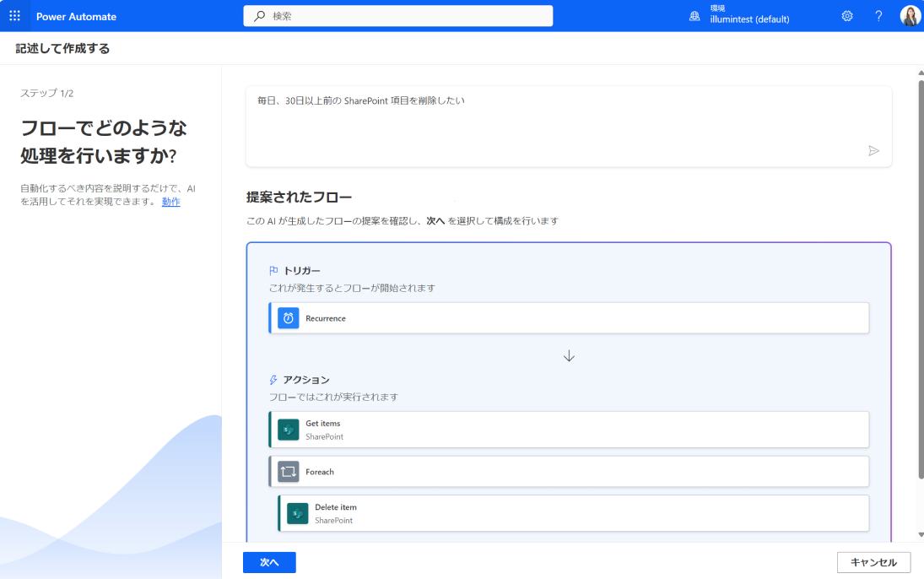The width and height of the screenshot is (924, 579).
Task: Click the Recurrence timer icon
Action: pyautogui.click(x=288, y=318)
